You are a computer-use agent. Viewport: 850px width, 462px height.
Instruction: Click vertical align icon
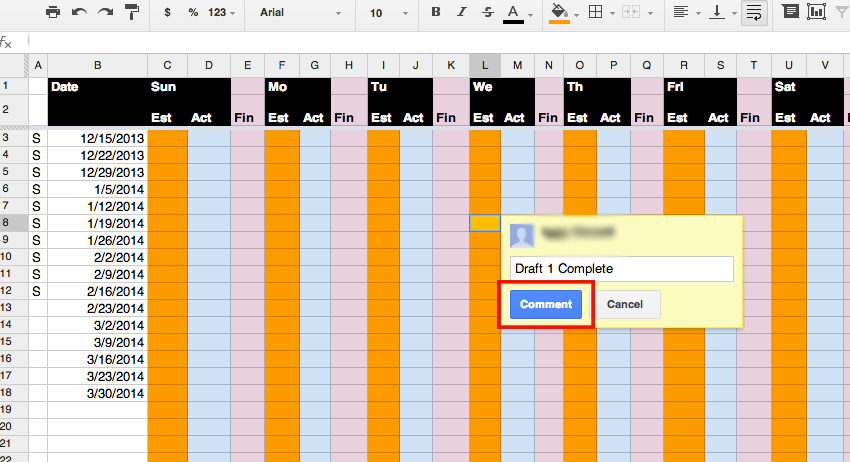pos(717,12)
